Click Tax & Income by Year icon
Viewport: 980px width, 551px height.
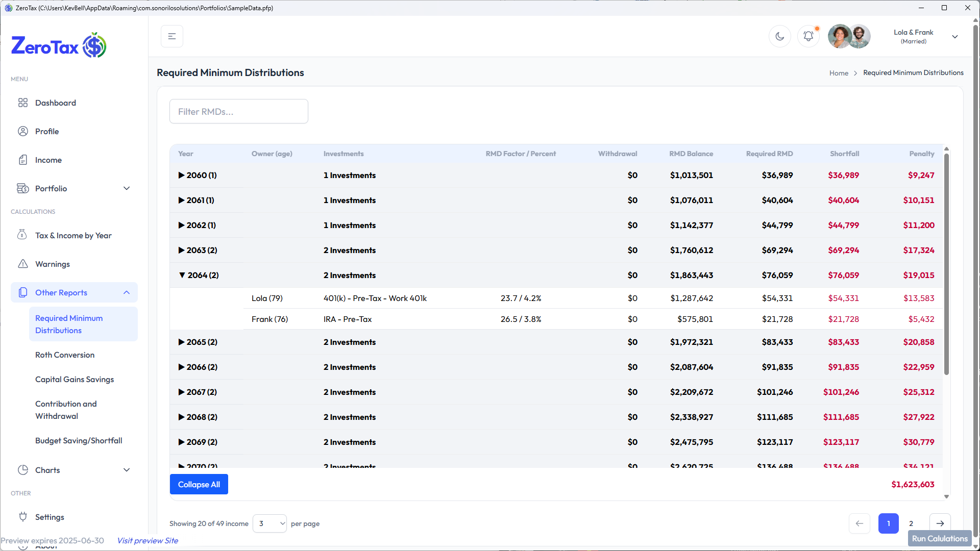tap(23, 235)
